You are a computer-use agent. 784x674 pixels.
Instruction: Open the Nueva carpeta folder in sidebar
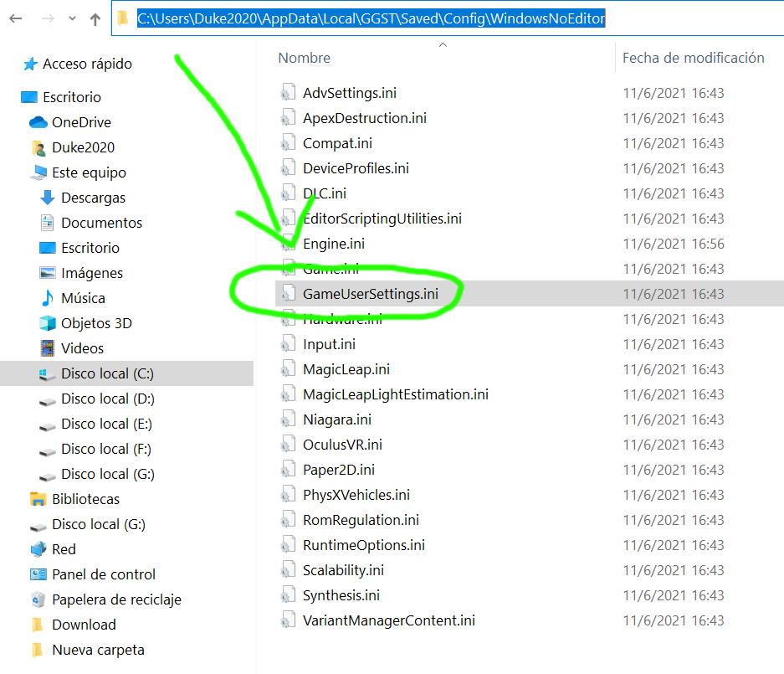[x=98, y=650]
